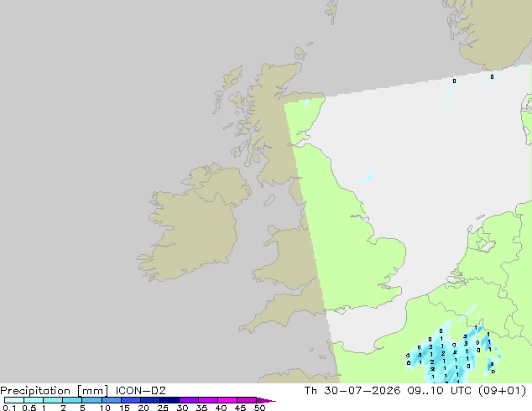Image resolution: width=532 pixels, height=411 pixels.
Task: Click the '15' legend scale label
Action: pos(124,408)
